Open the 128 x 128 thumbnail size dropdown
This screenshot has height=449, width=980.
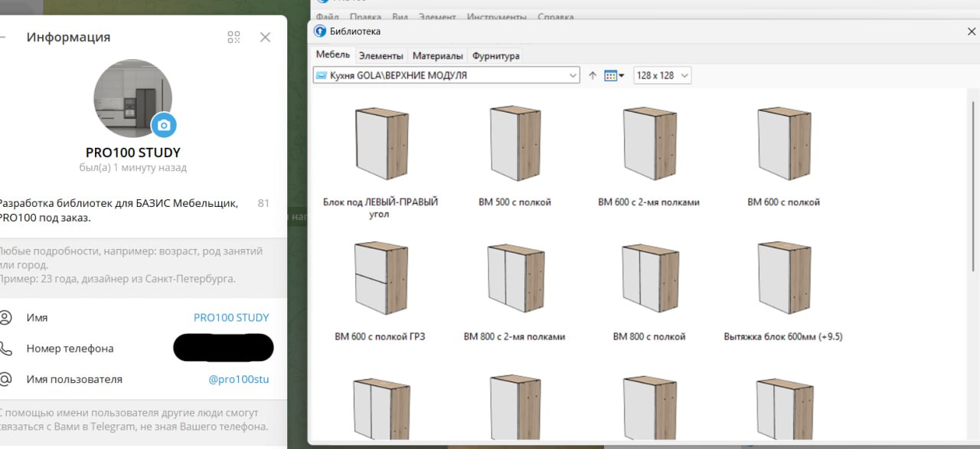coord(662,75)
